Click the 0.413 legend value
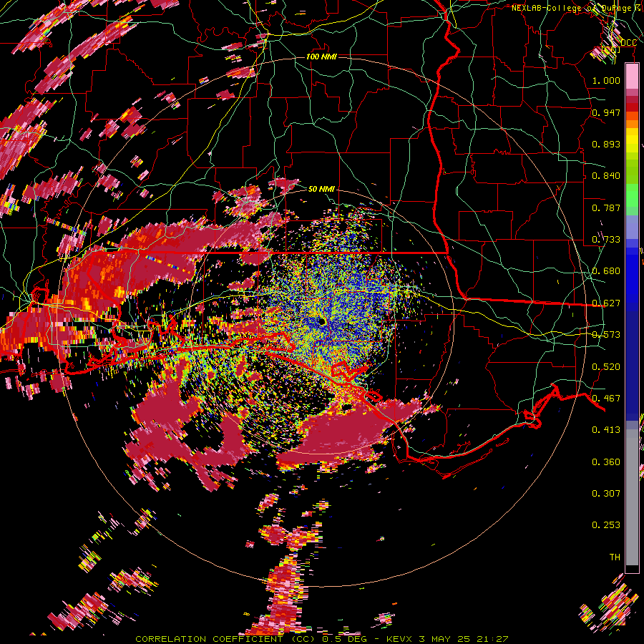The height and width of the screenshot is (644, 644). tap(606, 430)
